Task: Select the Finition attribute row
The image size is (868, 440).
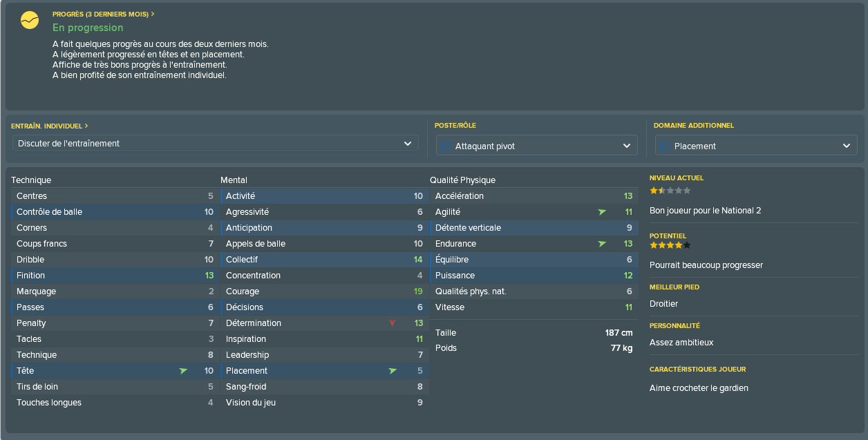Action: coord(114,276)
